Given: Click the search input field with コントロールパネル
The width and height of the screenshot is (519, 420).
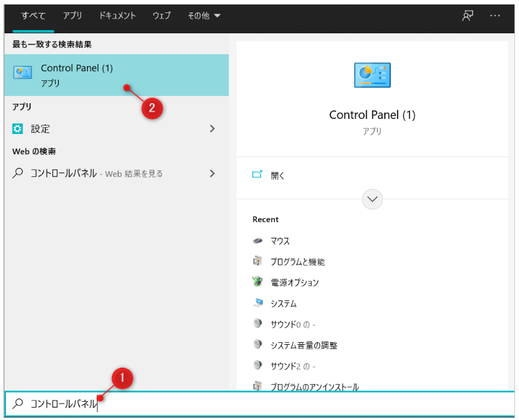Looking at the screenshot, I should (259, 404).
